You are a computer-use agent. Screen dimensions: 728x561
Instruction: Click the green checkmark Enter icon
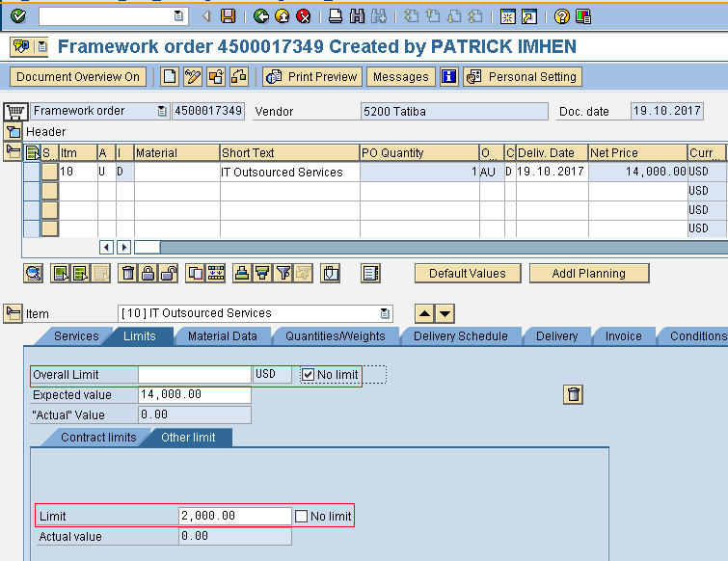tap(18, 16)
